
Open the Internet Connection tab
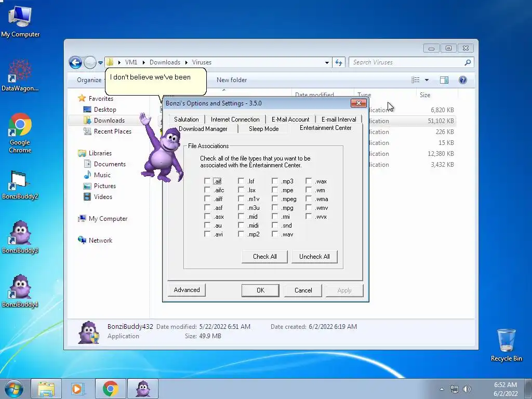235,119
